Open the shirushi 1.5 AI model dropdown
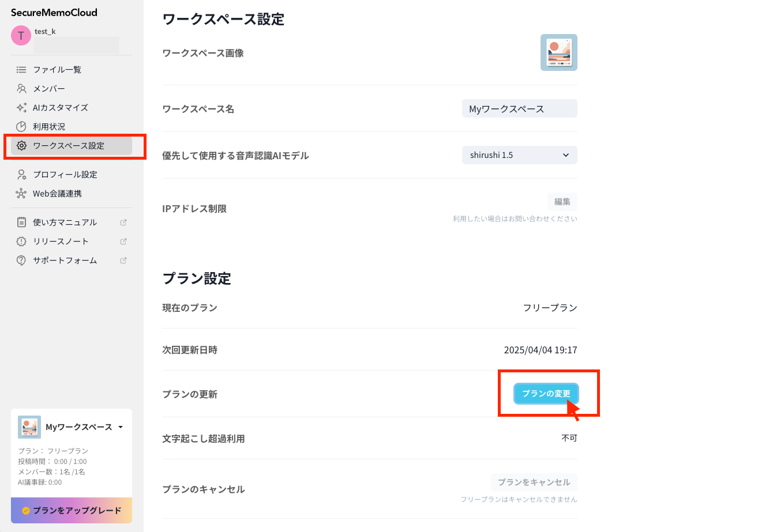 click(519, 155)
